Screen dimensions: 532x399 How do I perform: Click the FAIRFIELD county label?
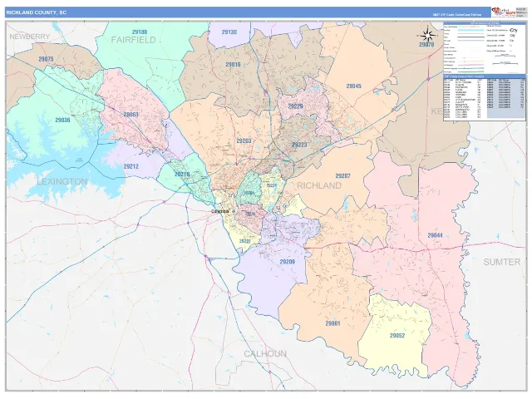point(133,40)
